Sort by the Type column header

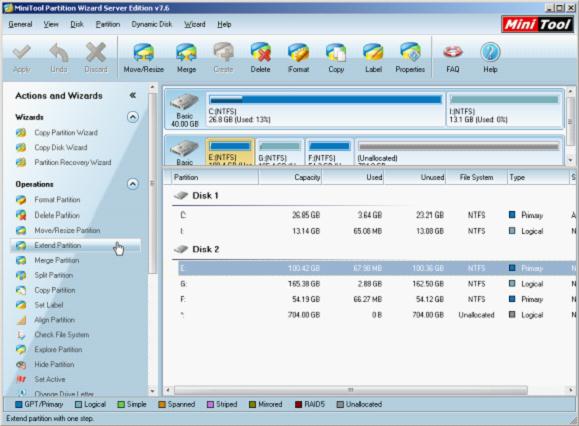click(x=538, y=178)
